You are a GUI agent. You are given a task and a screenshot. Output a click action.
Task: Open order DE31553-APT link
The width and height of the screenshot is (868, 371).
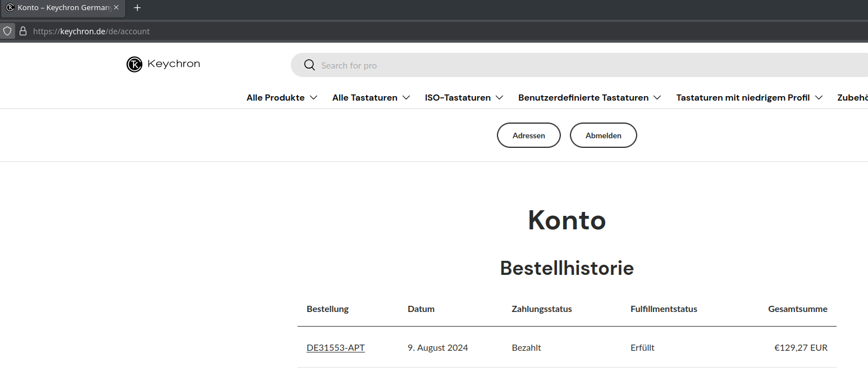point(336,348)
